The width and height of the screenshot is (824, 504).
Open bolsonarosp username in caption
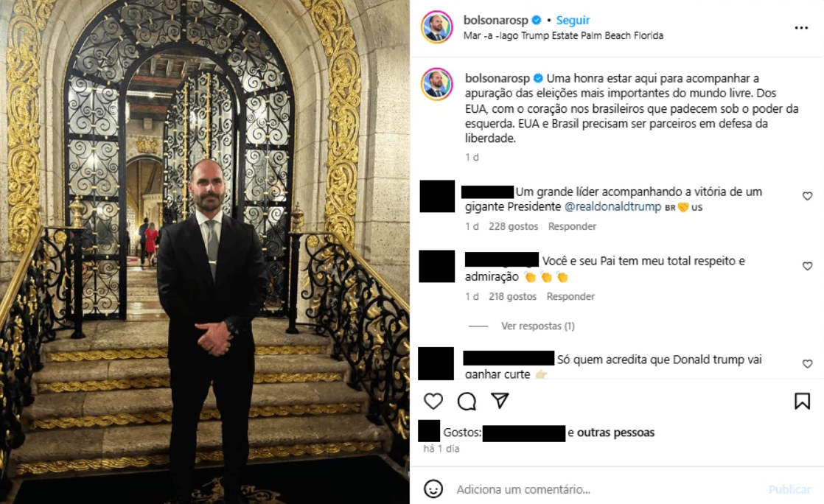tap(497, 78)
